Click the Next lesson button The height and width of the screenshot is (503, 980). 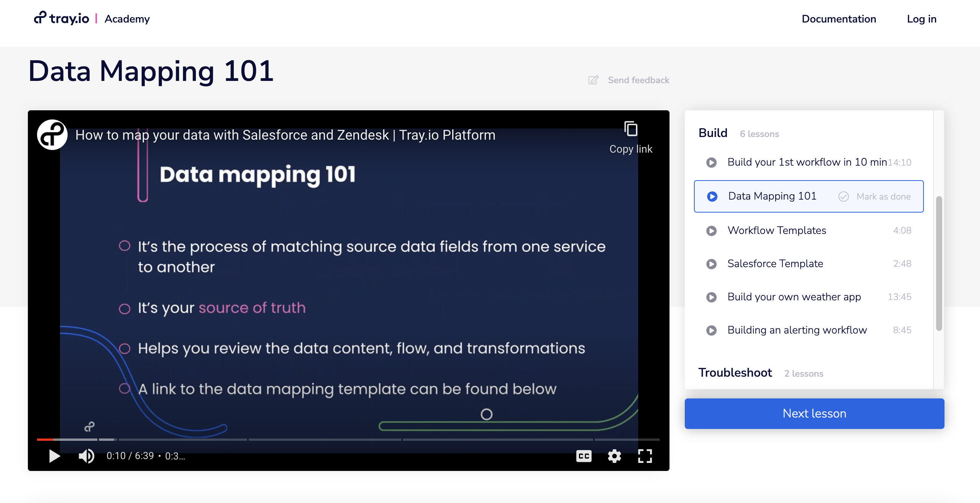(814, 414)
